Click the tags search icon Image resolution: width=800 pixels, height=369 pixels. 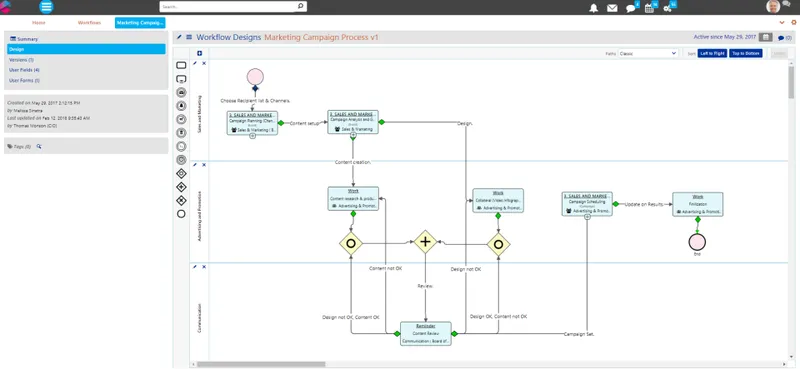click(39, 146)
